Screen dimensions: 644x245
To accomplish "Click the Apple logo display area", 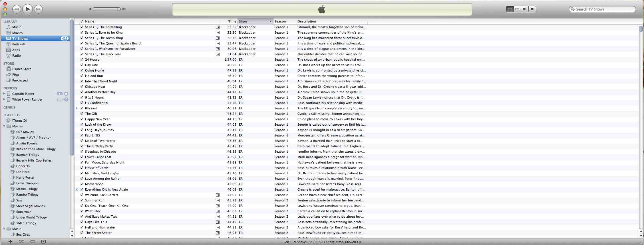I will point(322,9).
